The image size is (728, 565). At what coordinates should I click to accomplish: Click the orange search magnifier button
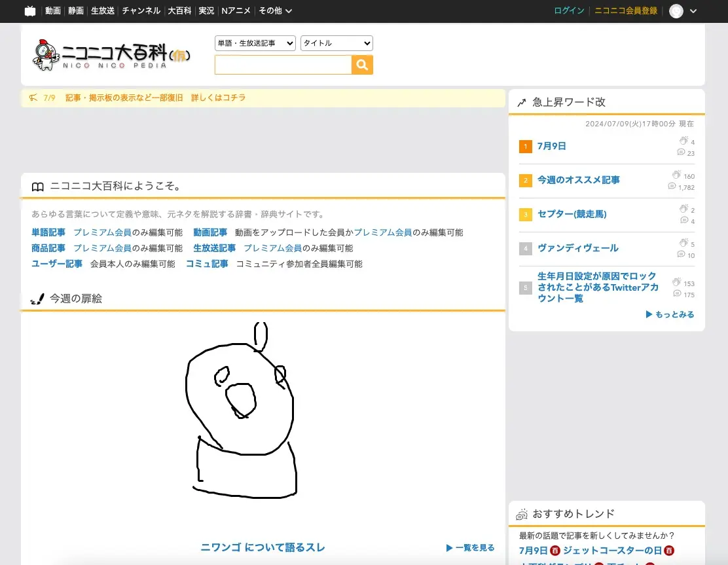pyautogui.click(x=362, y=65)
